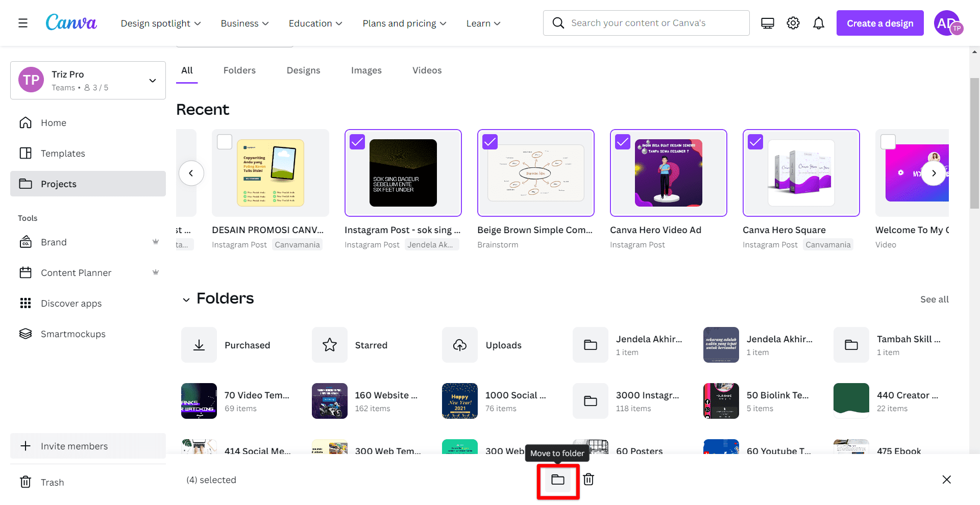Image resolution: width=980 pixels, height=505 pixels.
Task: Uncheck the Instagram Post sok sing design
Action: 357,142
